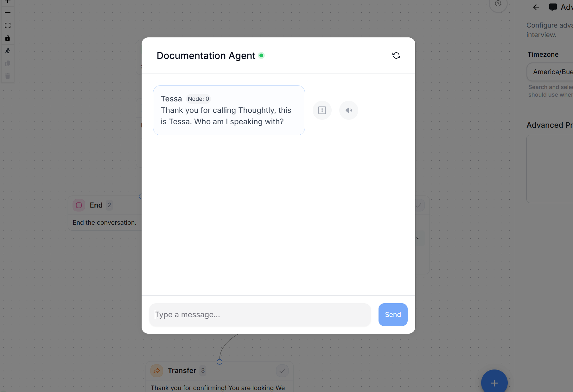Screen dimensions: 573x392
Task: Copy selected node icon
Action: tap(8, 63)
